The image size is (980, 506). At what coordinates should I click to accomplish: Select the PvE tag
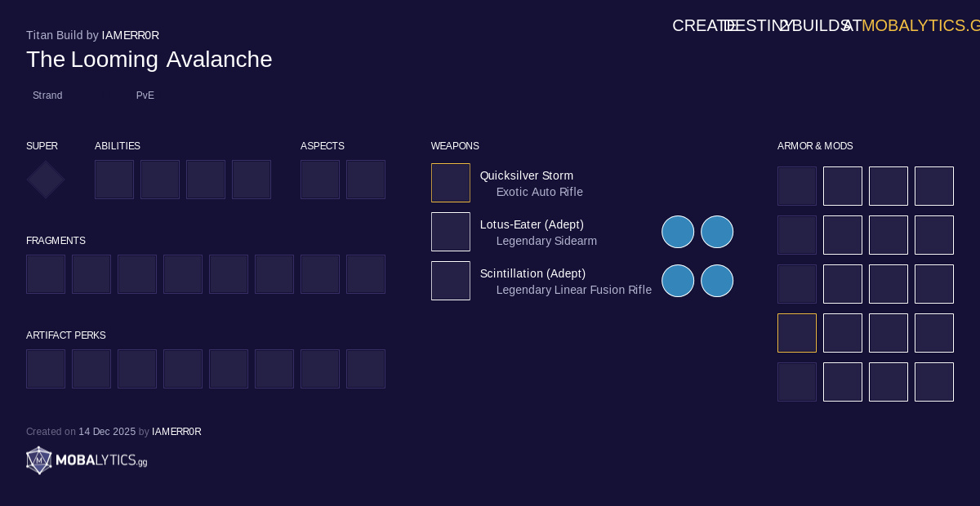(x=145, y=95)
